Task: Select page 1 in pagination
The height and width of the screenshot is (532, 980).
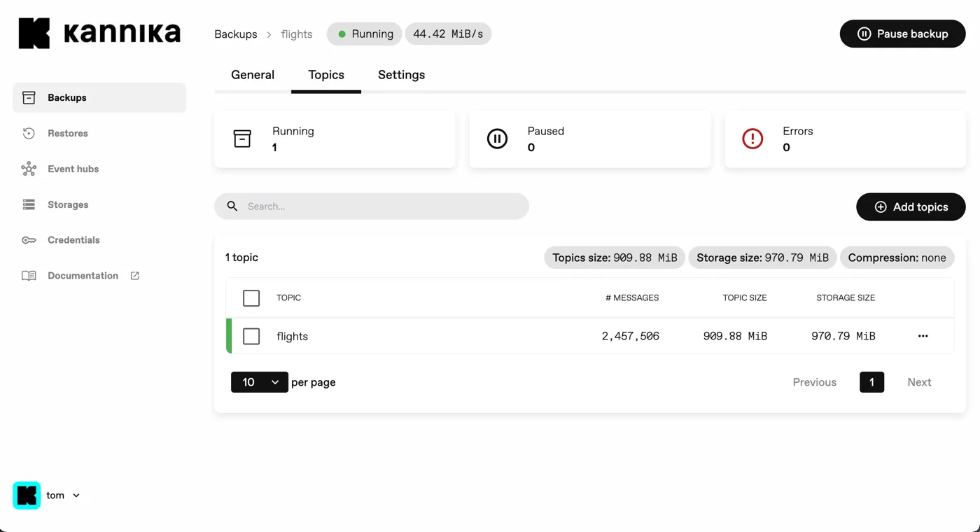Action: click(x=871, y=382)
